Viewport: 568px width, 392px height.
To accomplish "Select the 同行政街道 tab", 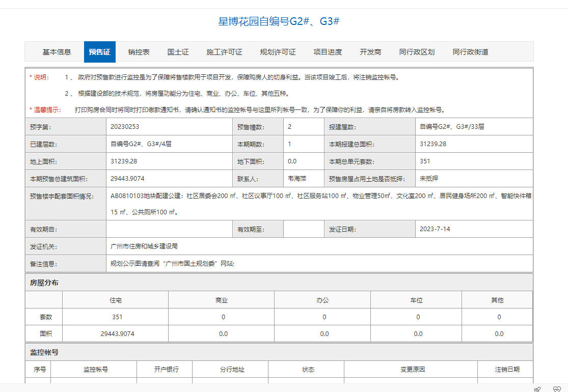I will [471, 52].
